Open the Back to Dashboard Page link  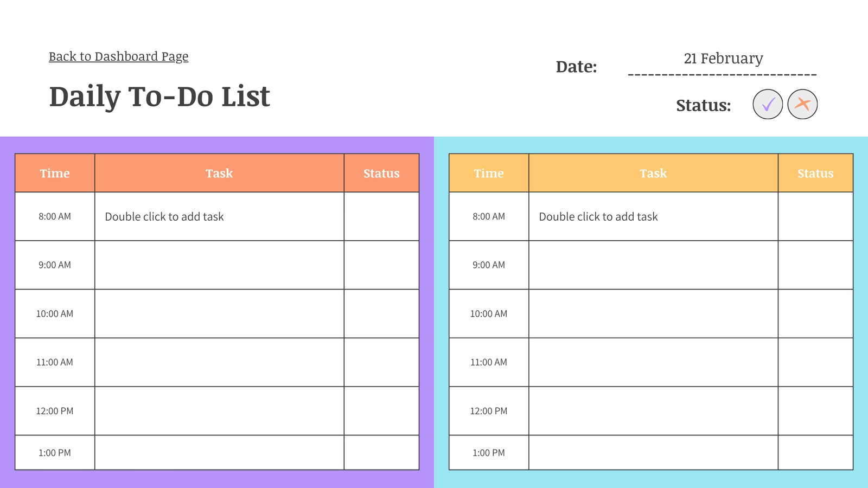click(x=119, y=56)
